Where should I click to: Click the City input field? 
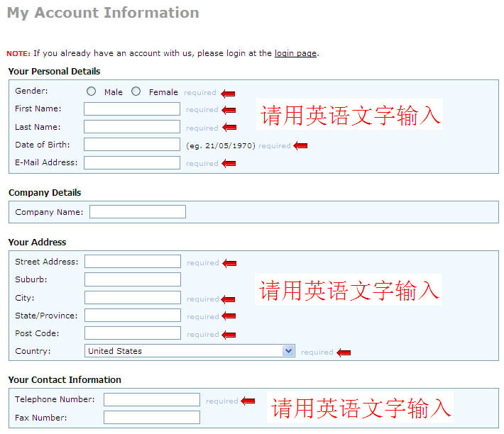pos(133,298)
